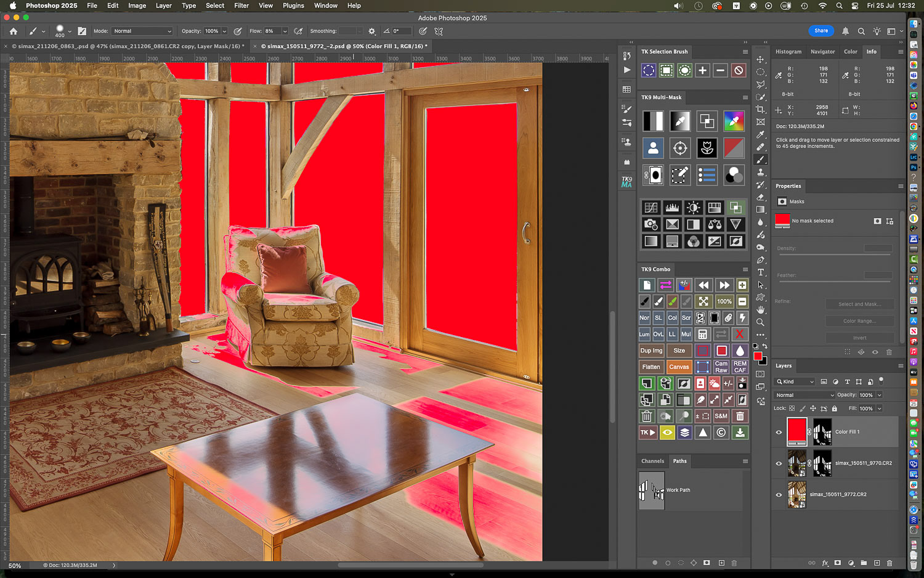This screenshot has height=578, width=924.
Task: Select the Hand tool
Action: [761, 310]
